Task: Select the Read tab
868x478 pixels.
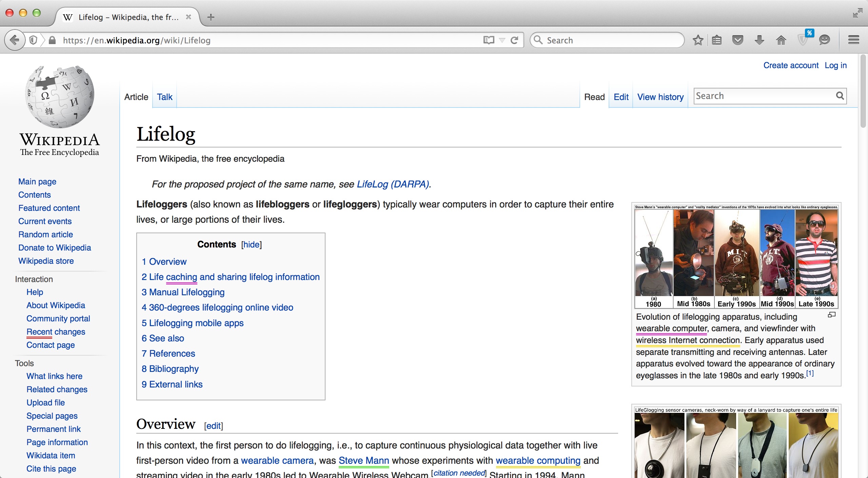Action: click(594, 97)
